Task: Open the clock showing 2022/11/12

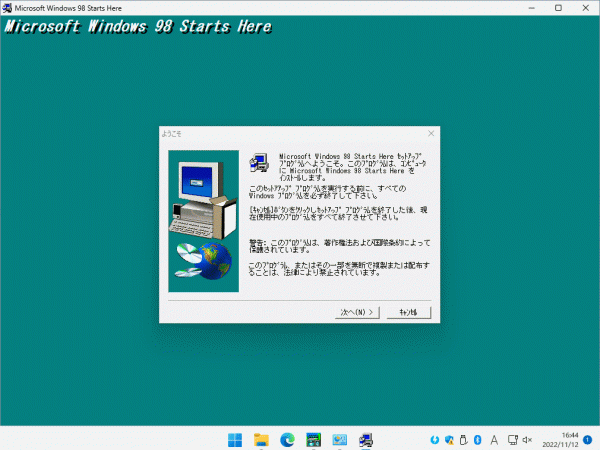Action: point(560,440)
